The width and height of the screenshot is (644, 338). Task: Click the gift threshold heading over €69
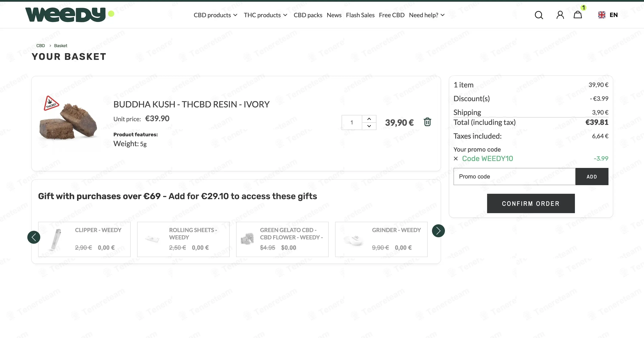click(x=178, y=196)
